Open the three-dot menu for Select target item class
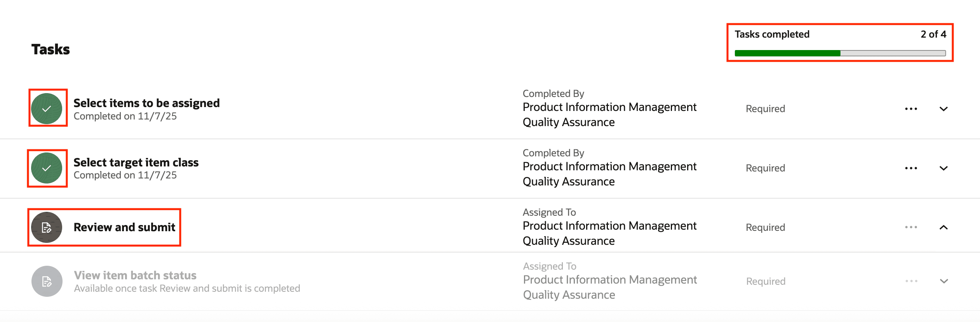The height and width of the screenshot is (322, 980). pos(911,168)
